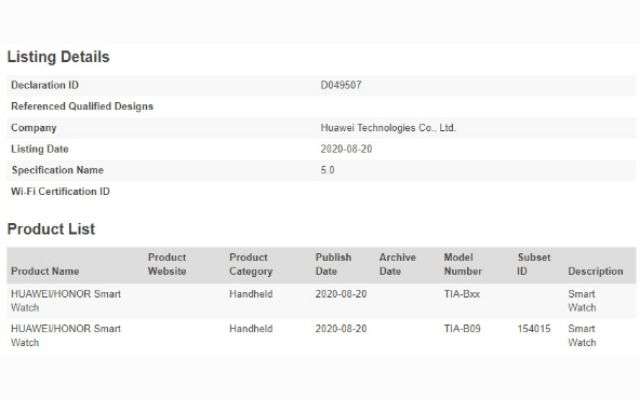Click the Listing Date label
Image resolution: width=640 pixels, height=400 pixels.
coord(40,149)
